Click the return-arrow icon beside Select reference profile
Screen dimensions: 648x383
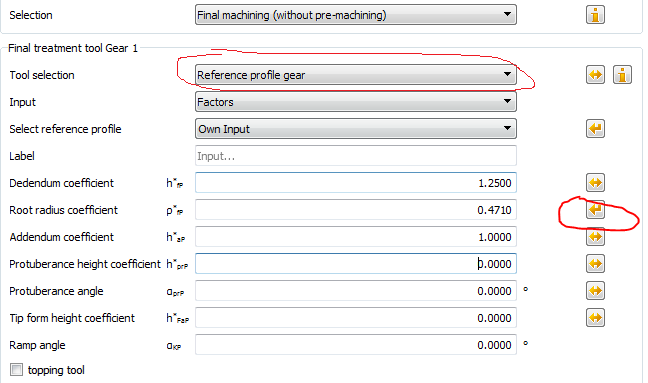(x=595, y=128)
